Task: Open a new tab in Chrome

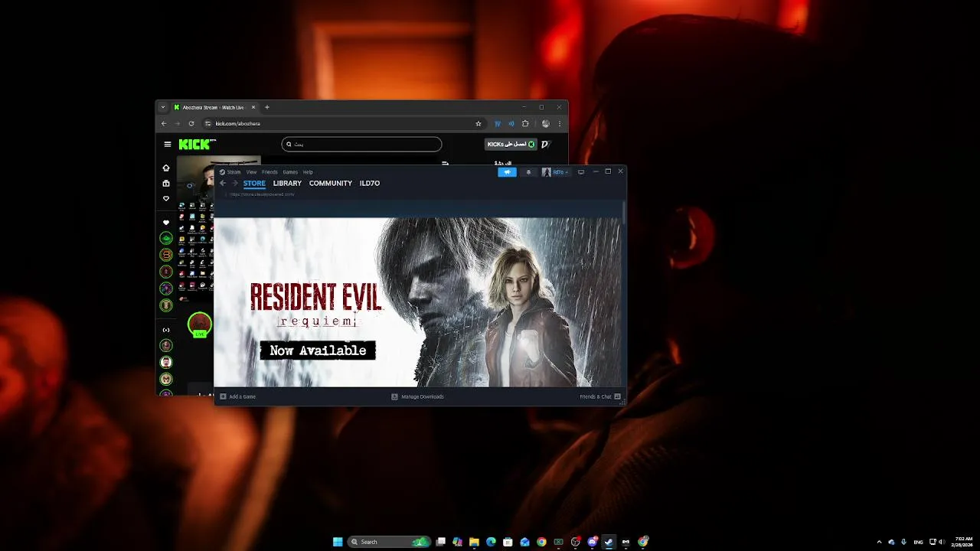Action: pyautogui.click(x=266, y=107)
